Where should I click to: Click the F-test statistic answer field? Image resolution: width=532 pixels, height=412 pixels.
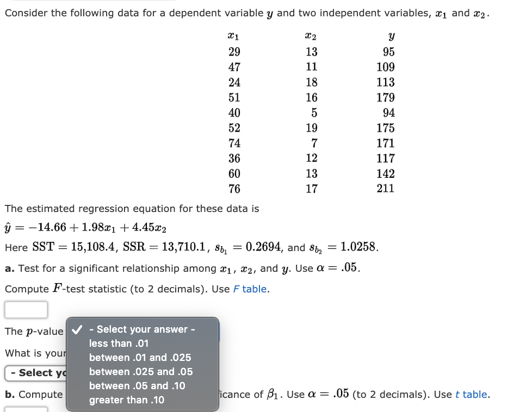point(26,309)
